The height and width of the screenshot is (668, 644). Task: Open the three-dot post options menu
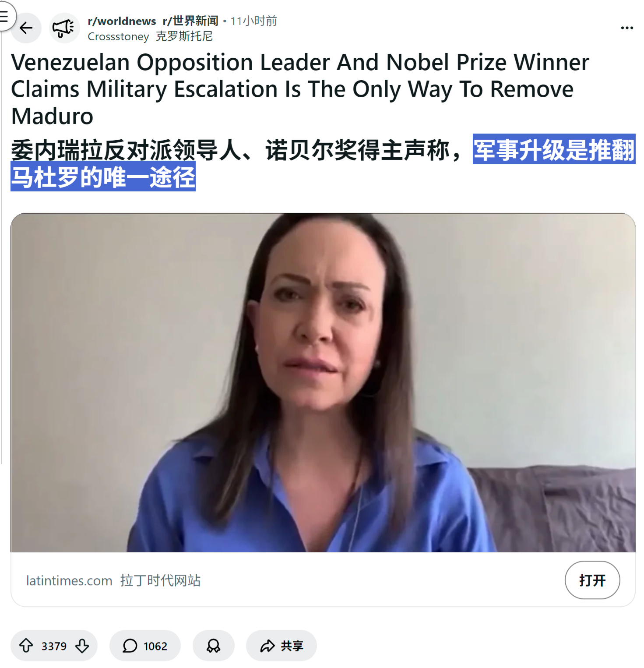627,28
